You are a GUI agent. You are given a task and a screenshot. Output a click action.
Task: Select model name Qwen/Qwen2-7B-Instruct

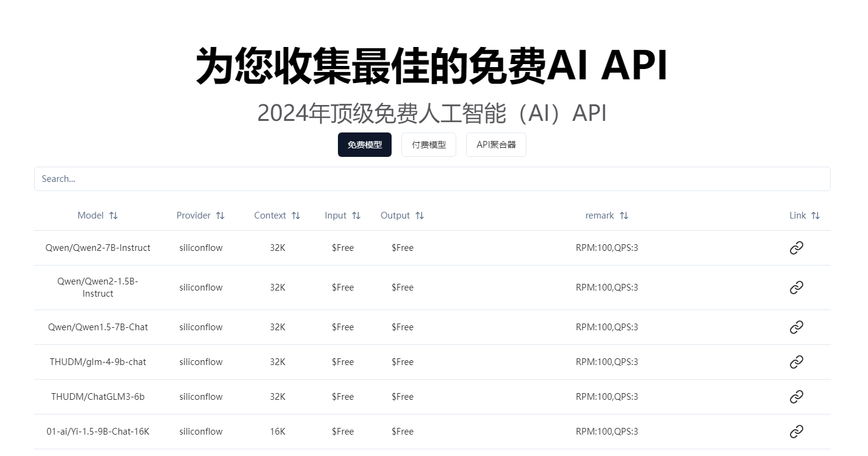click(98, 248)
